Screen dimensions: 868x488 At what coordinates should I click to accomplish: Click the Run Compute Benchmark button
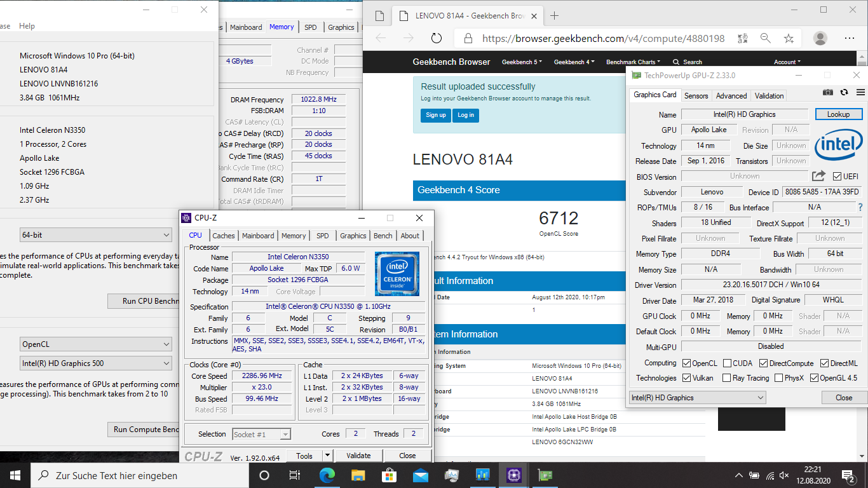tap(143, 430)
